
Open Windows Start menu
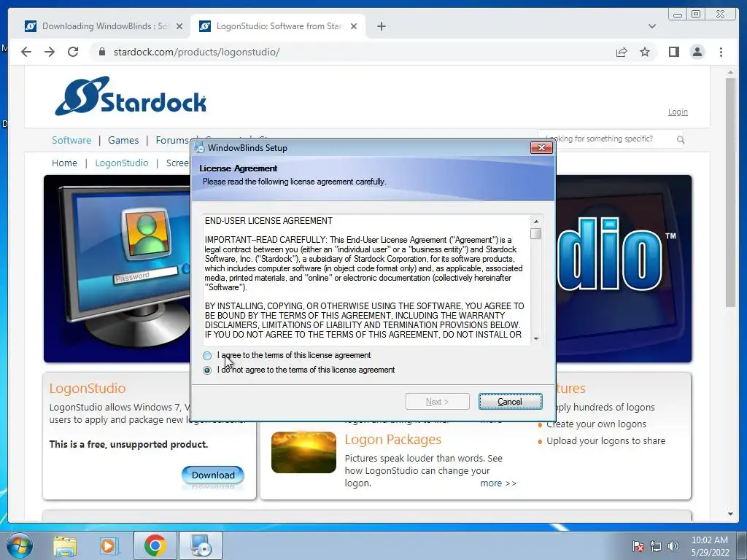(19, 545)
